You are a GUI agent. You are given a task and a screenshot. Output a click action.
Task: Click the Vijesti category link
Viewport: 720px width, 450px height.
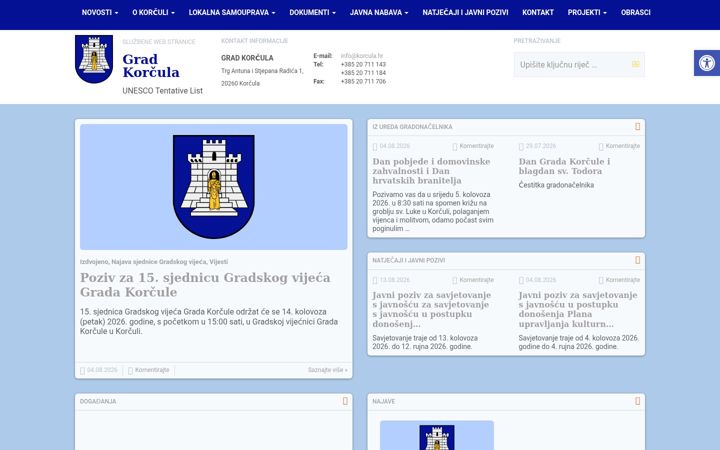tap(219, 262)
